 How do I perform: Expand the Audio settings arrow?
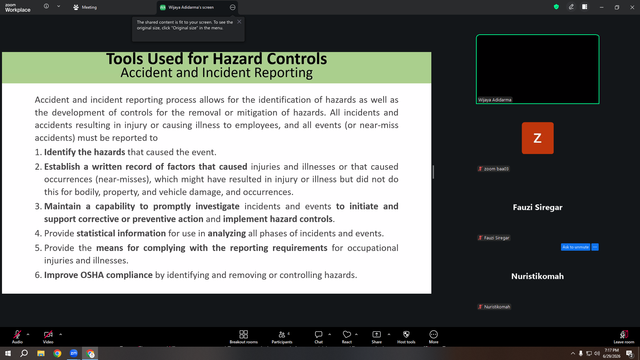click(28, 334)
